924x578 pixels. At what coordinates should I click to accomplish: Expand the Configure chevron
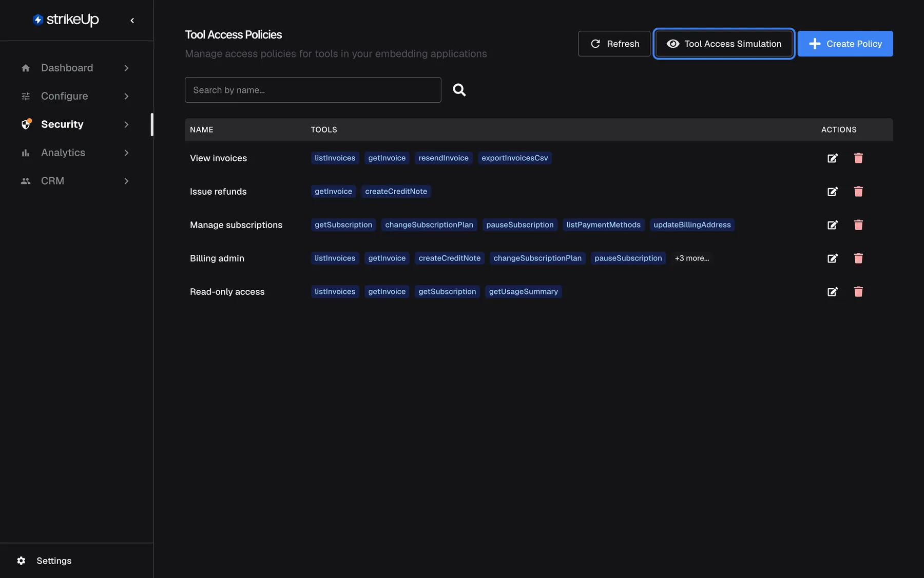126,96
